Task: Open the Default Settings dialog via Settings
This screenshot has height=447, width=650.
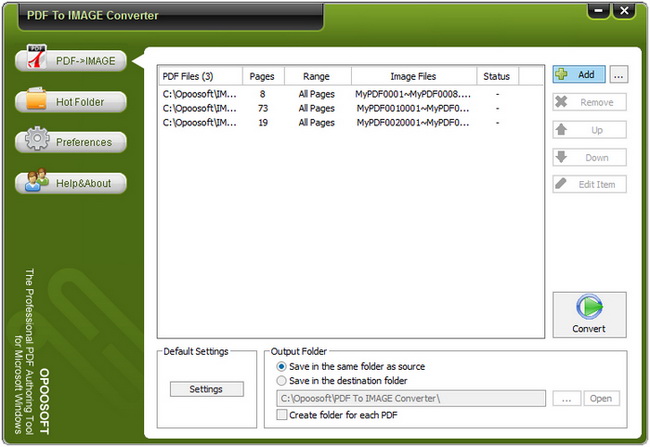Action: pos(205,389)
